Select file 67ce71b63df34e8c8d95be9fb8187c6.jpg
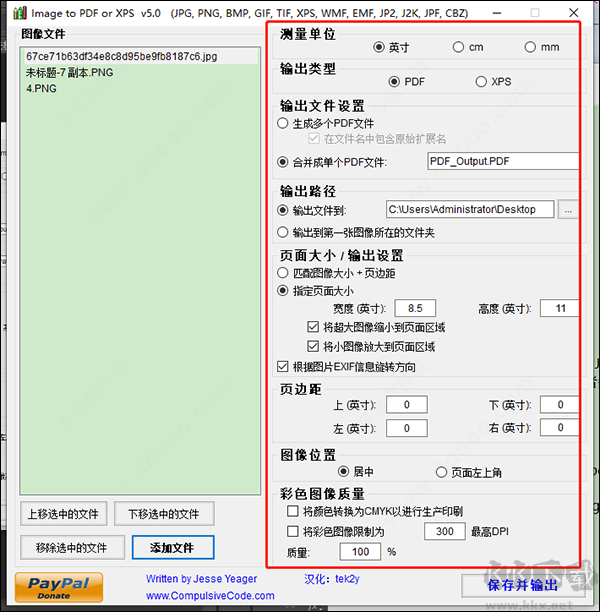Image resolution: width=600 pixels, height=612 pixels. (x=141, y=57)
